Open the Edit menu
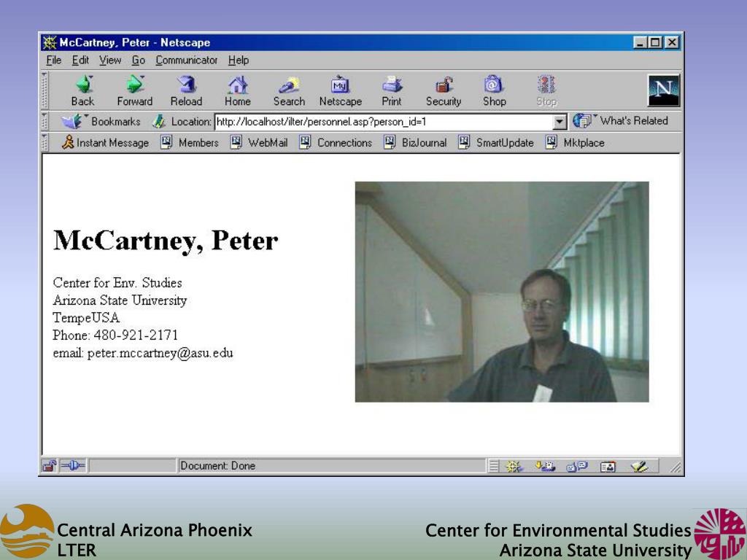The image size is (747, 560). [80, 60]
